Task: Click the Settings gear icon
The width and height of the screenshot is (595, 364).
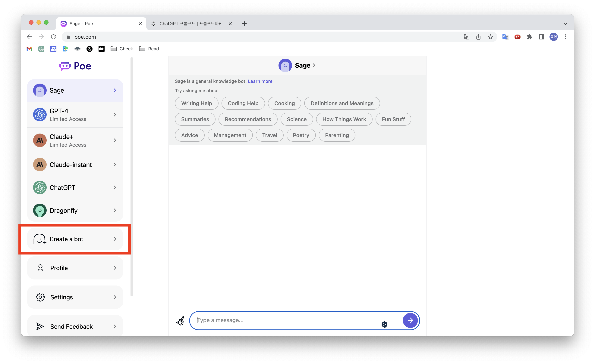Action: pyautogui.click(x=40, y=297)
